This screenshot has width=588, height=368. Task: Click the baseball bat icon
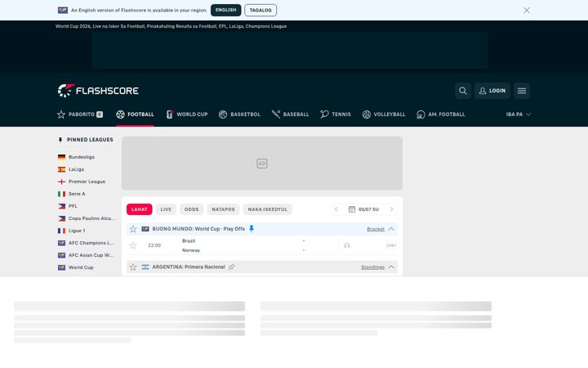[x=276, y=114]
